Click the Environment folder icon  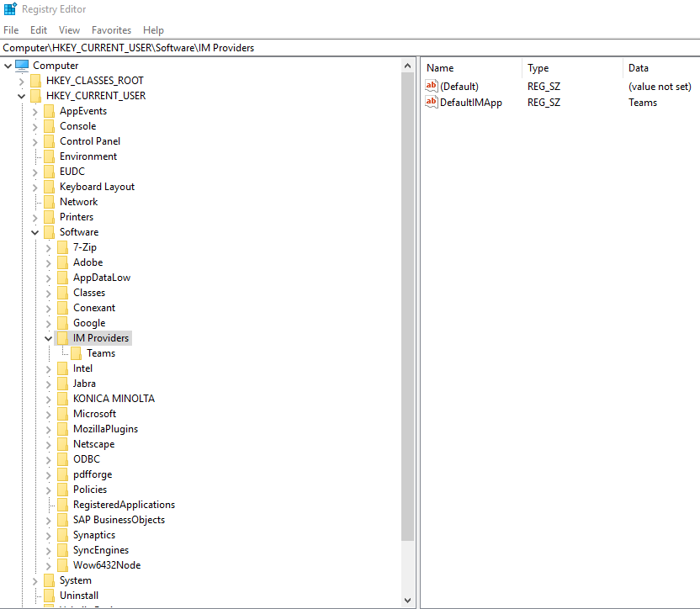click(49, 156)
